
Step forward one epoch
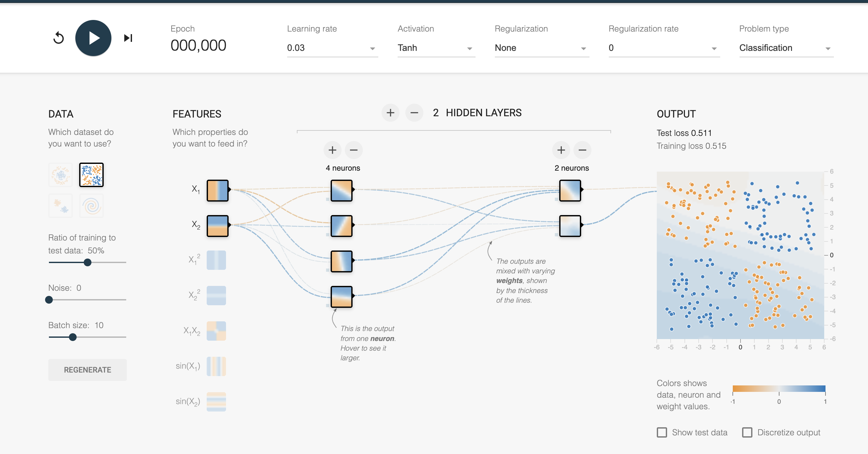point(128,38)
